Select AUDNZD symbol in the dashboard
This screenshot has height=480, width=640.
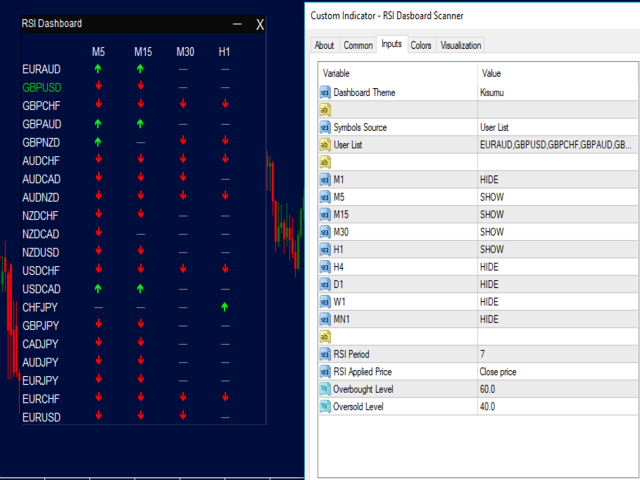click(x=41, y=197)
